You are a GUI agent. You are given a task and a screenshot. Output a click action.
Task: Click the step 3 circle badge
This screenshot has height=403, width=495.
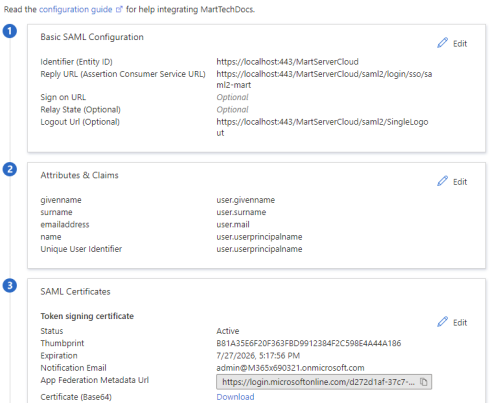coord(10,286)
